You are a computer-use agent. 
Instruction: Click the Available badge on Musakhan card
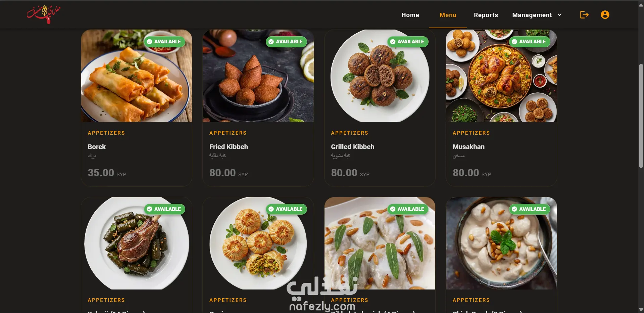click(530, 42)
